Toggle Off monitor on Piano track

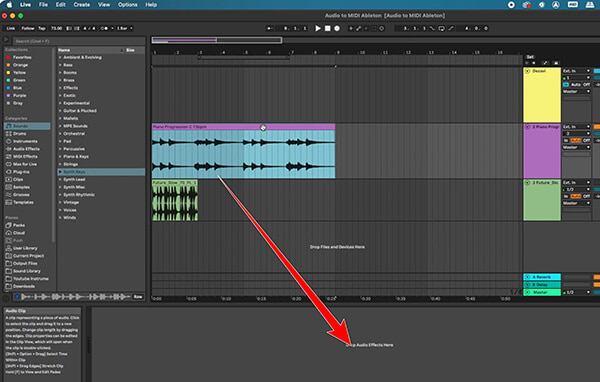586,140
